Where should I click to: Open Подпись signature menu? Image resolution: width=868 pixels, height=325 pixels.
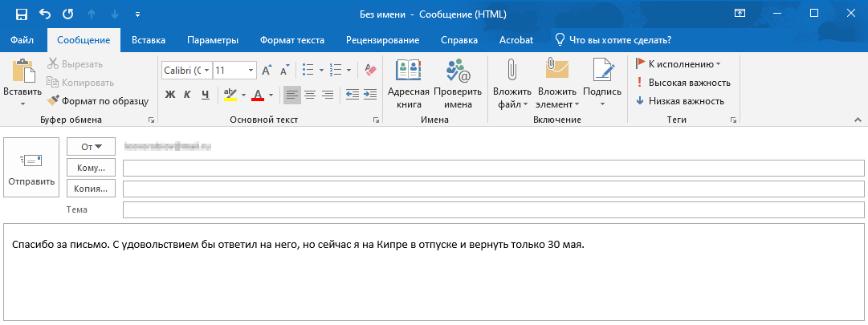(602, 83)
